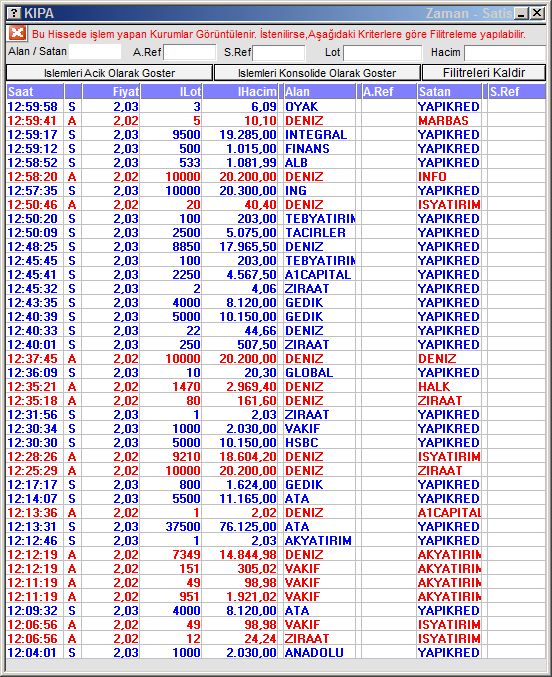Select the 24,24 volume cell

[x=240, y=639]
